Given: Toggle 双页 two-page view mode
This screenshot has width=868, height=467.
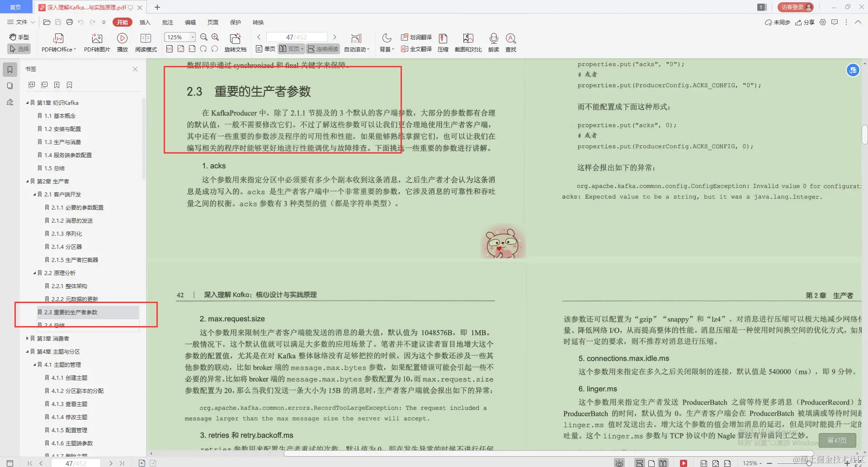Looking at the screenshot, I should click(x=292, y=49).
